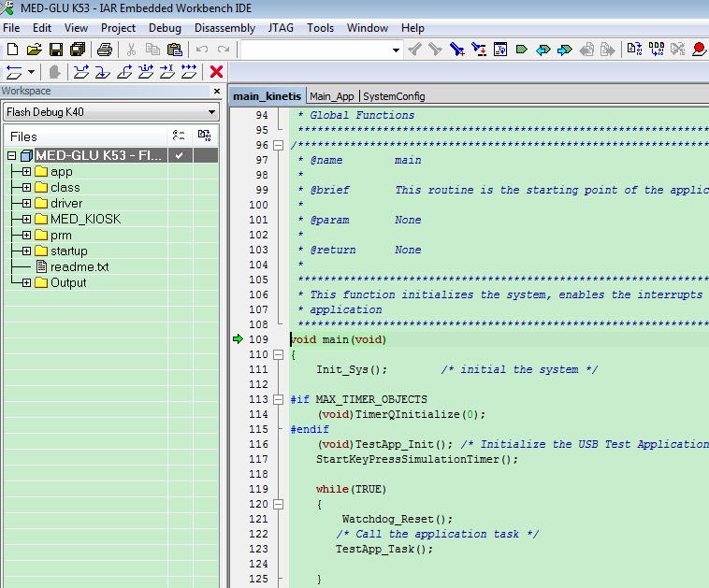Click the Paste clipboard icon
The height and width of the screenshot is (588, 709).
pyautogui.click(x=175, y=50)
